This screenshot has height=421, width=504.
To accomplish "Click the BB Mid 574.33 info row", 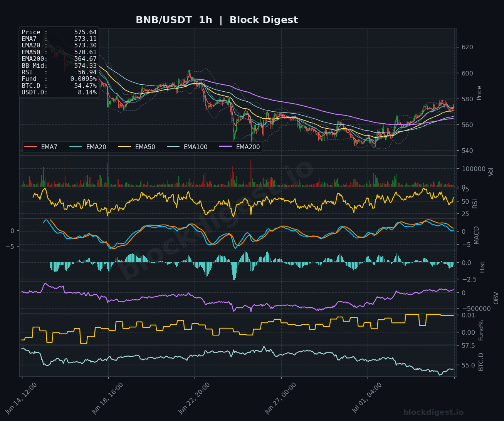I will pos(59,66).
